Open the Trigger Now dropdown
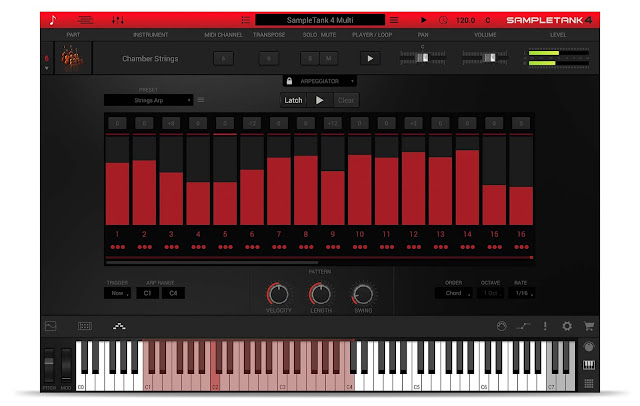The height and width of the screenshot is (406, 640). coord(118,293)
